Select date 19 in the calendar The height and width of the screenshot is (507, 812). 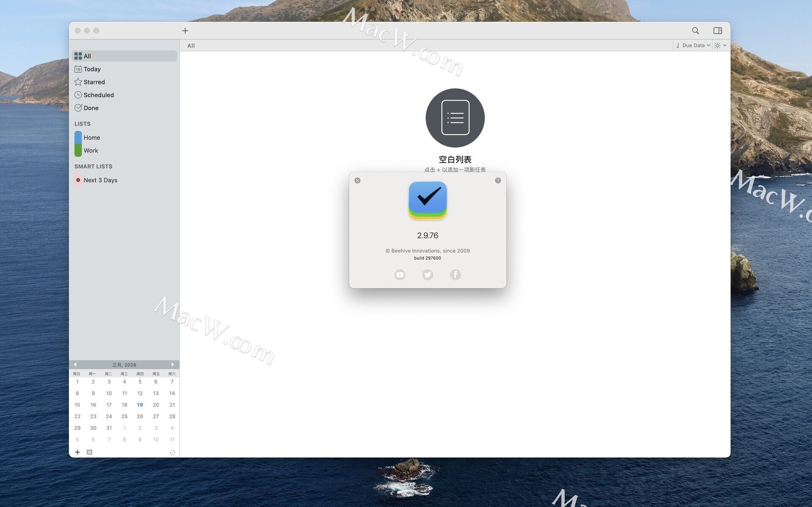[x=140, y=405]
